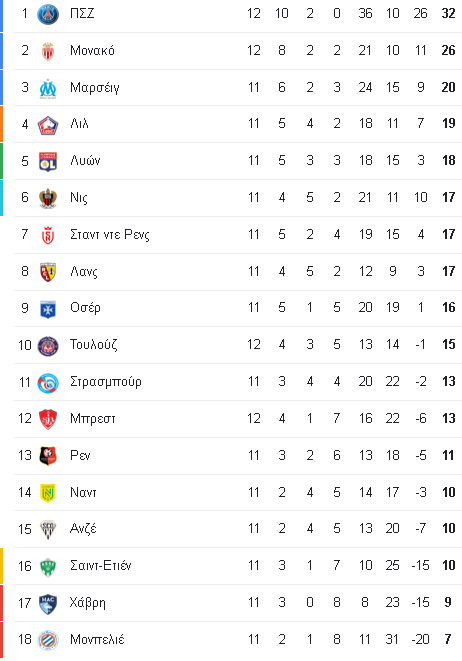The image size is (462, 661).
Task: Click the Lens club shield icon
Action: click(48, 272)
